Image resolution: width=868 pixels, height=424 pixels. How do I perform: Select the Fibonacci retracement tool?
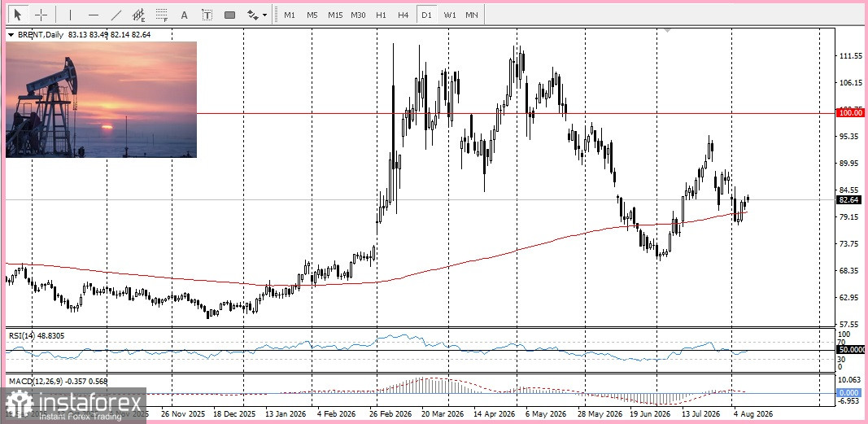(x=162, y=15)
